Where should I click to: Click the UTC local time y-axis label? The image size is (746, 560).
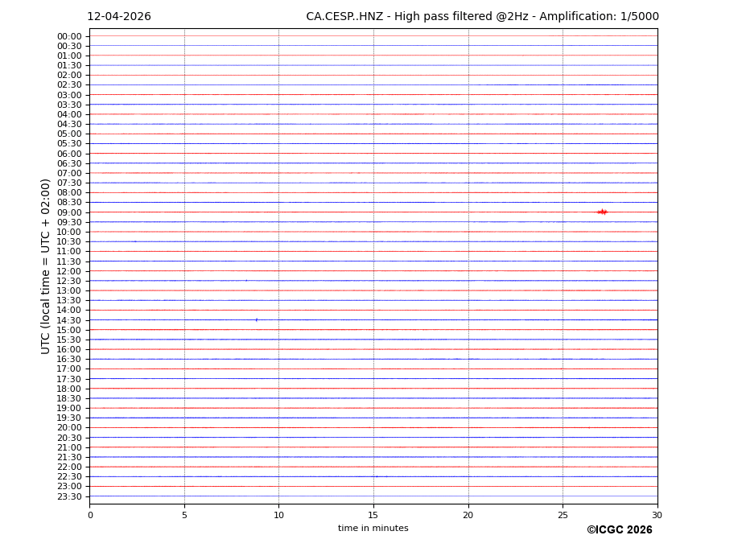(47, 266)
